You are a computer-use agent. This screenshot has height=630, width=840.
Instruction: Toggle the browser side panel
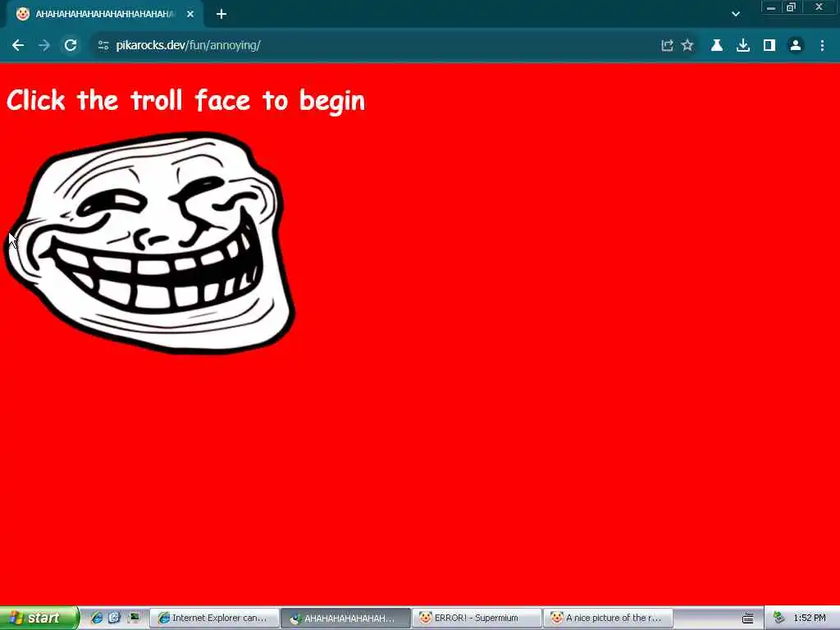(769, 46)
